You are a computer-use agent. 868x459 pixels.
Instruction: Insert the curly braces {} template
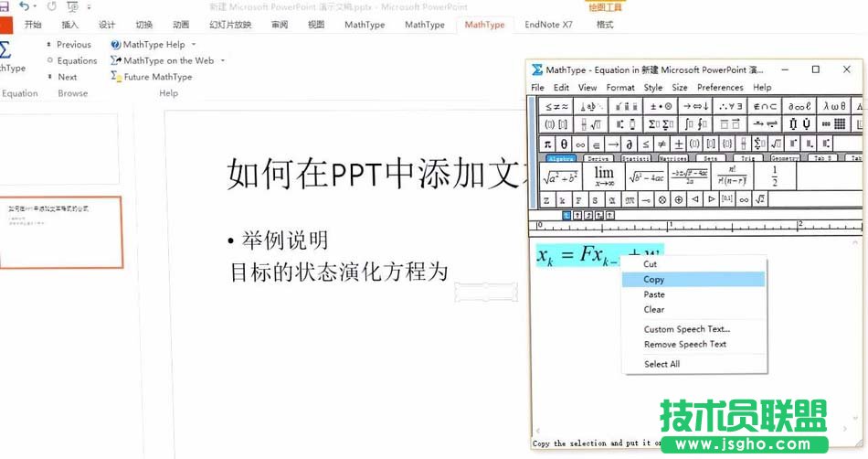point(727,144)
